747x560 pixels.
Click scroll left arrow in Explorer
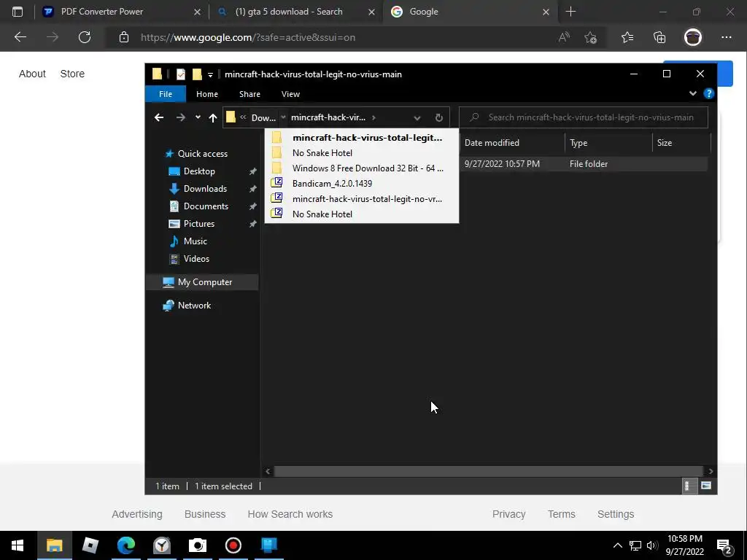tap(268, 471)
